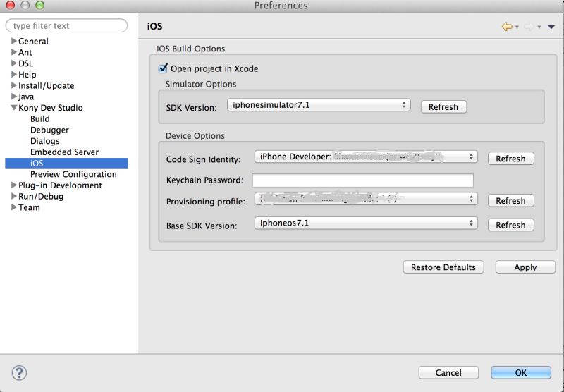This screenshot has width=564, height=392.
Task: Refresh the Provisioning profile list
Action: tap(510, 201)
